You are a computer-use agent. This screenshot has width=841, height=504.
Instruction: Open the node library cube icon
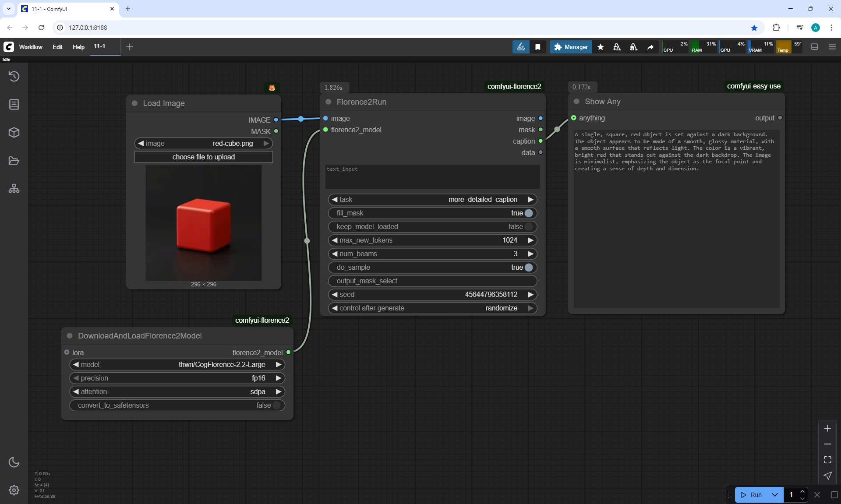14,133
